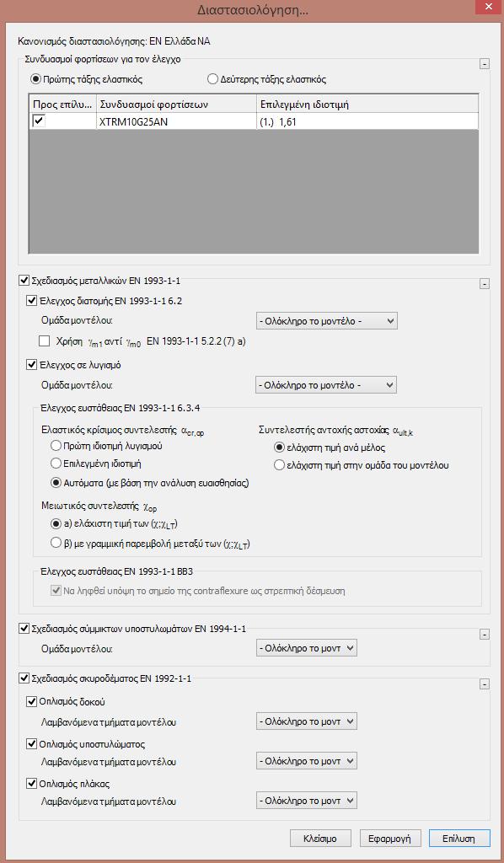Open Ομάδα μοντέλου dropdown for σύμμικτων υποστυλωμάτων
Image resolution: width=504 pixels, height=863 pixels.
point(307,648)
